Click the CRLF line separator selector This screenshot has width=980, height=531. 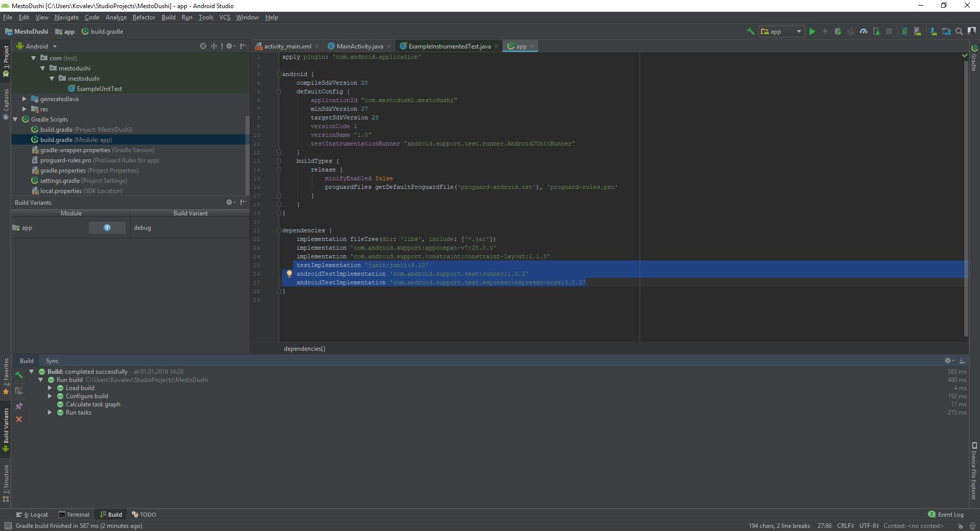point(845,526)
